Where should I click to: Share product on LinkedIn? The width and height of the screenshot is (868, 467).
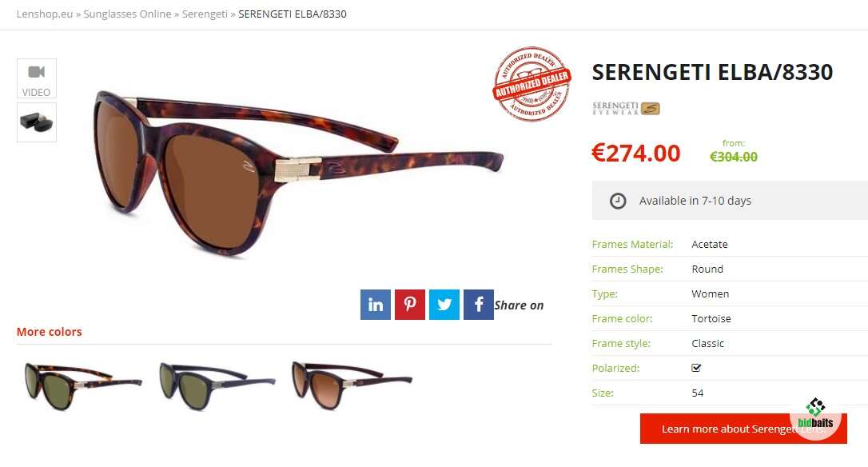tap(376, 305)
